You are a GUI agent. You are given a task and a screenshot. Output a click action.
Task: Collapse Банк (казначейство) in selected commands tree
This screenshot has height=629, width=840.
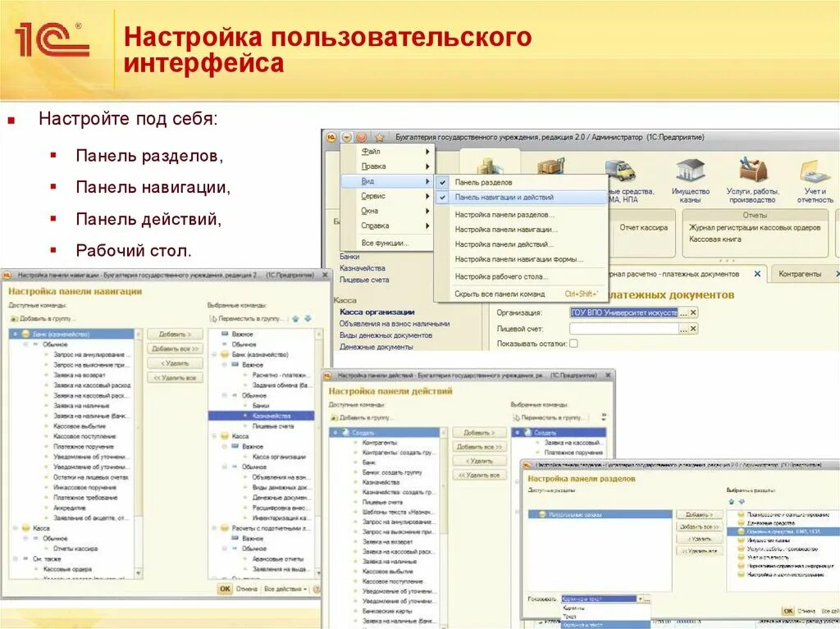(214, 354)
